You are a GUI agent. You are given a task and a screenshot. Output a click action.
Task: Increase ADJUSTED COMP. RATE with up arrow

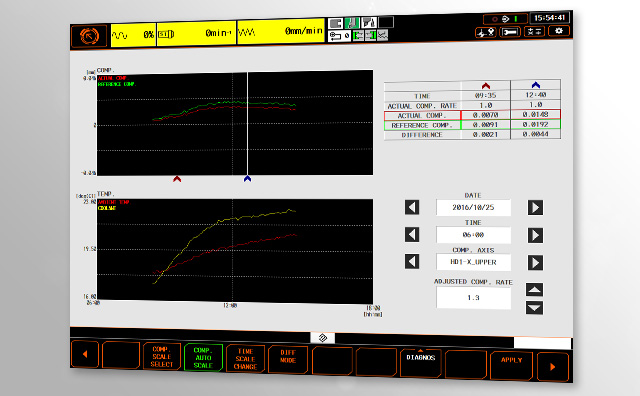tap(534, 290)
